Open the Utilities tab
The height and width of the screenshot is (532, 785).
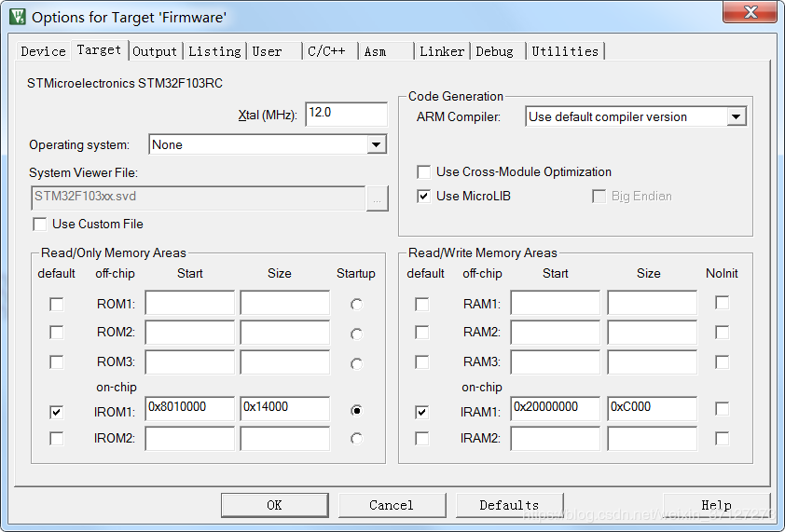566,51
